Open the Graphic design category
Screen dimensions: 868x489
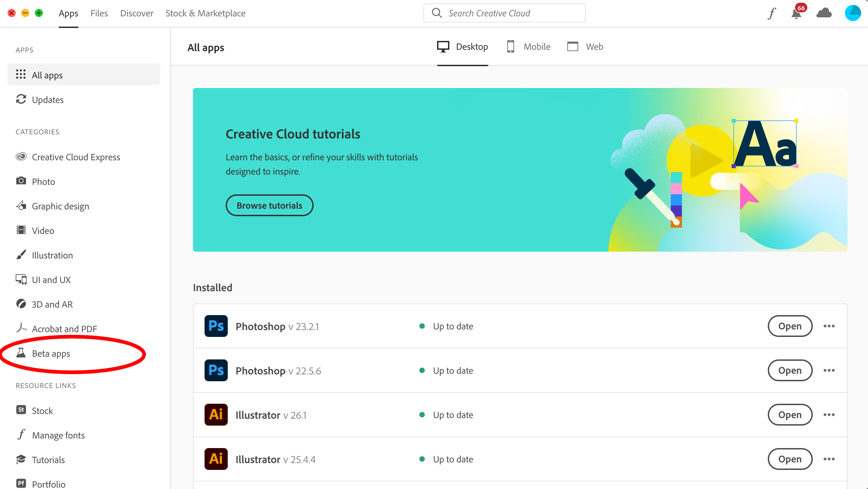60,206
